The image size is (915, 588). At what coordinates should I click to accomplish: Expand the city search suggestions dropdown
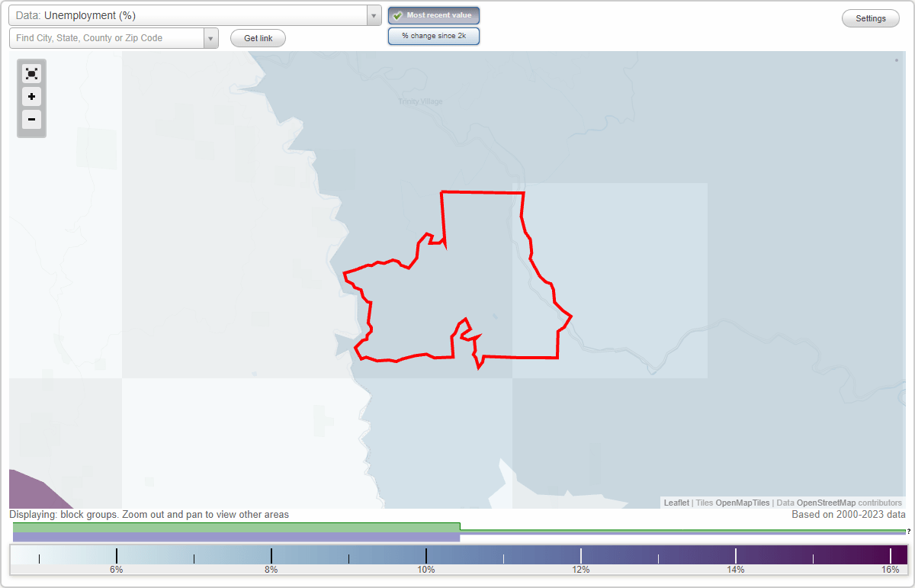click(x=211, y=37)
